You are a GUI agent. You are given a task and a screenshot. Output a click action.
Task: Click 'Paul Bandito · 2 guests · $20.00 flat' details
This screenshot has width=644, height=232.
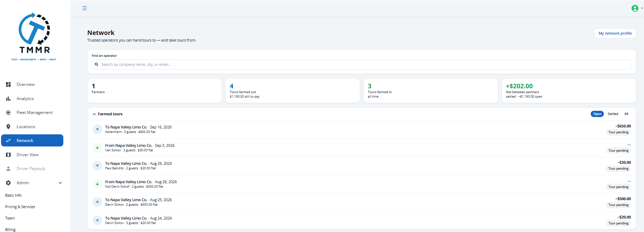[x=130, y=168]
